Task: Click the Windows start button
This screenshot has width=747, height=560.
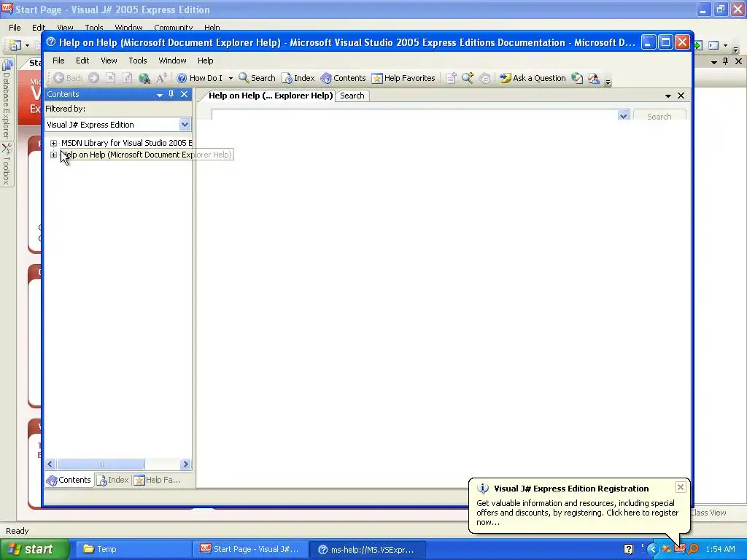Action: pos(34,550)
